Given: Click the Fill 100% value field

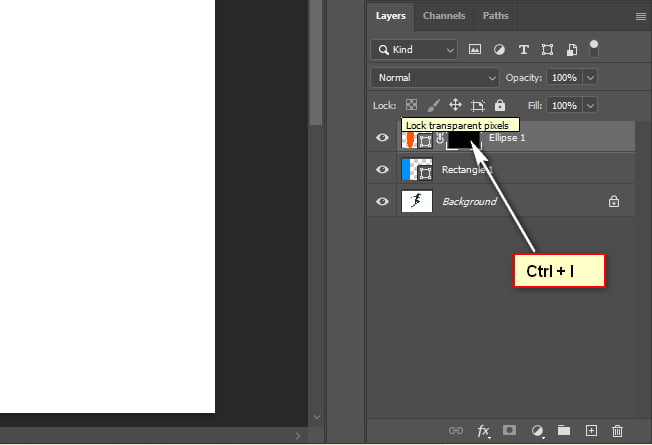Looking at the screenshot, I should coord(564,106).
